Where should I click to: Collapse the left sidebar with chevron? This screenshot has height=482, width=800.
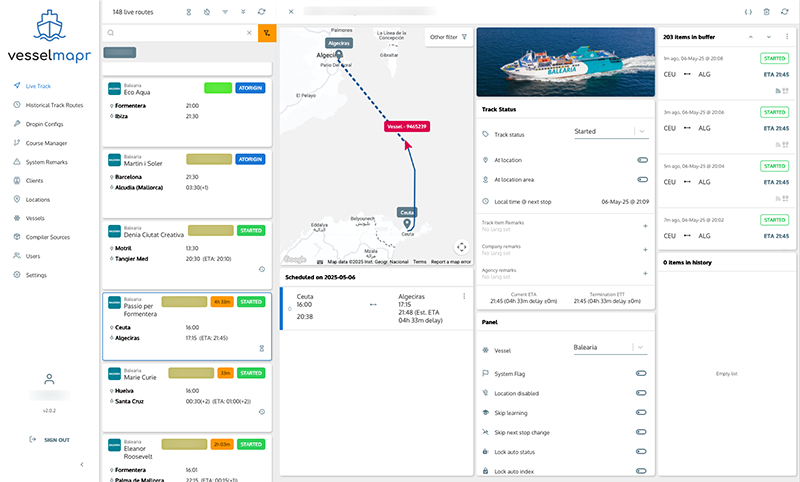tap(82, 465)
